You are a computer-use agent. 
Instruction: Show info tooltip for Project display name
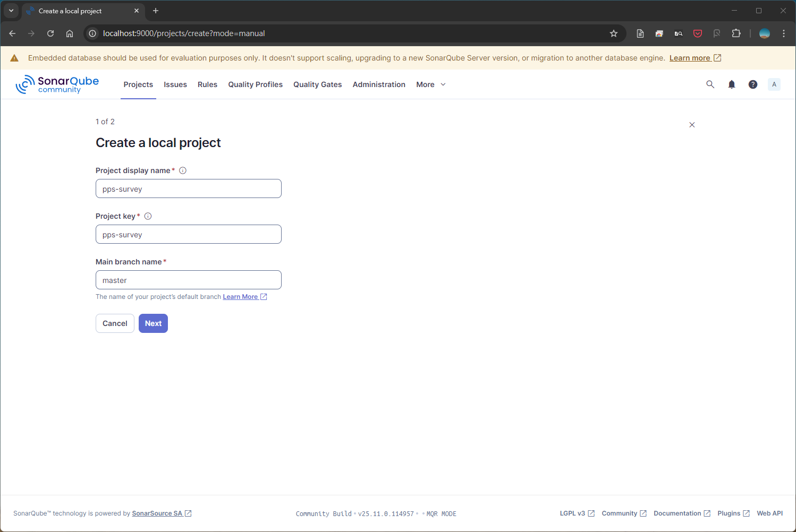pos(183,170)
